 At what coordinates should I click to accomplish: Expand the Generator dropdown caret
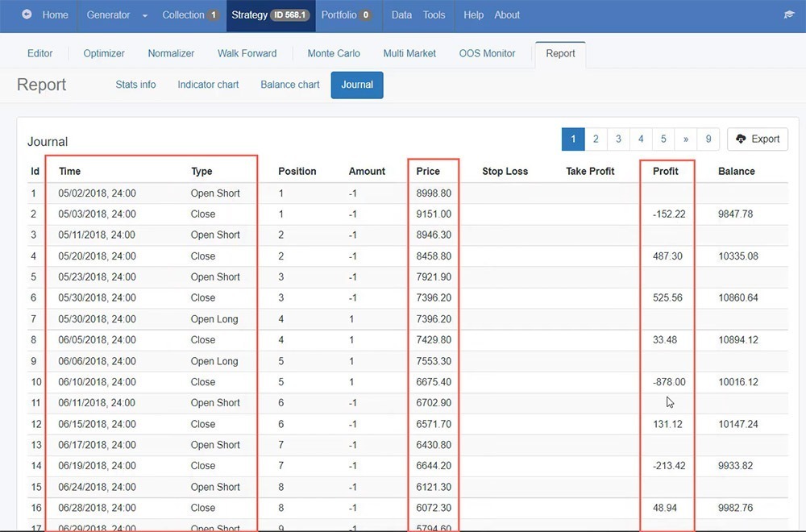[x=144, y=15]
